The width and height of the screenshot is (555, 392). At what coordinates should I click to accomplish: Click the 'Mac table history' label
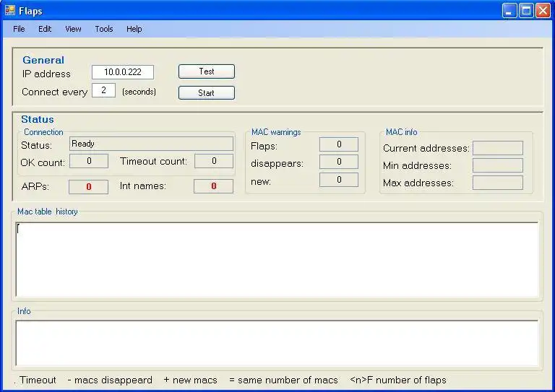click(48, 212)
